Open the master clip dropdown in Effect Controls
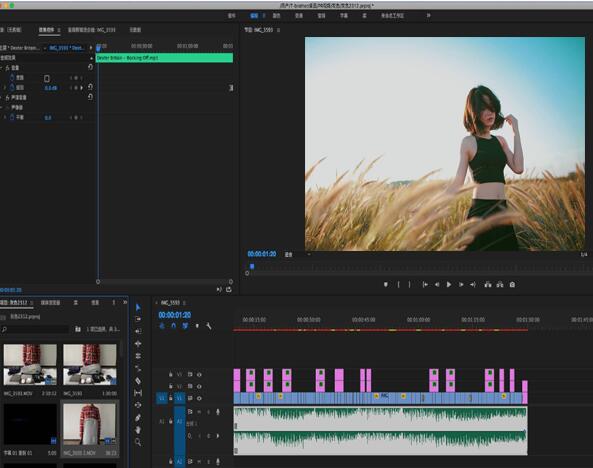The width and height of the screenshot is (593, 468). 45,48
